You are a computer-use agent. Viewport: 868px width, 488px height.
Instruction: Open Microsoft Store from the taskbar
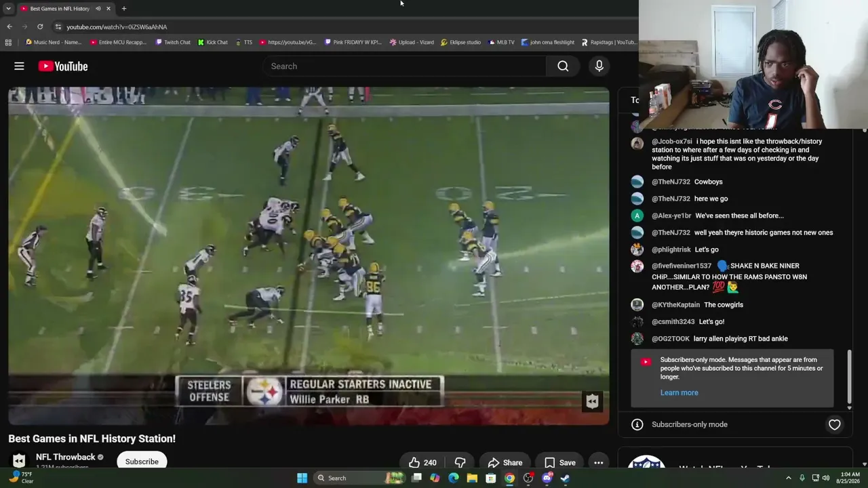tap(490, 478)
